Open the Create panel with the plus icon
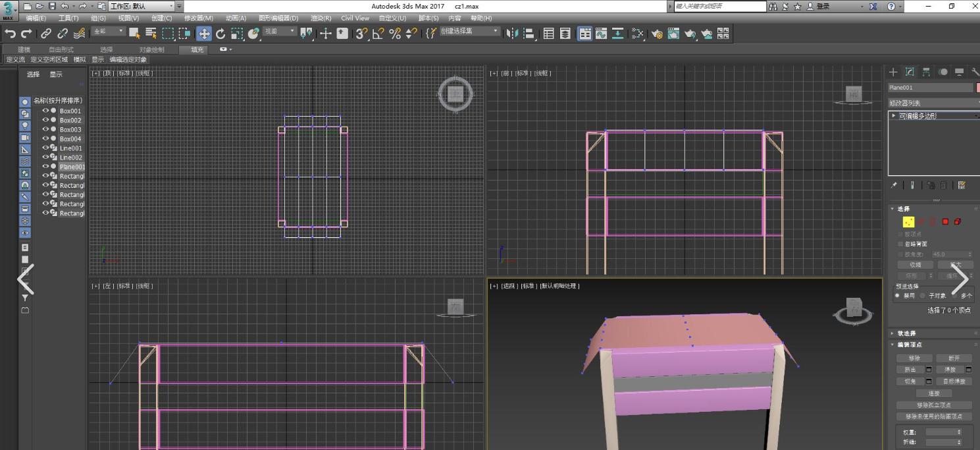This screenshot has width=980, height=450. [x=892, y=71]
